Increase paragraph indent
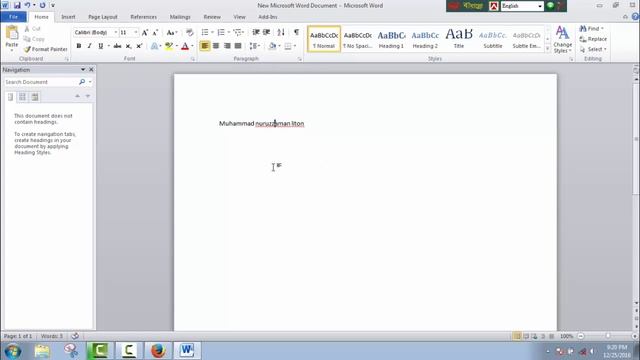The width and height of the screenshot is (640, 360). [x=267, y=32]
